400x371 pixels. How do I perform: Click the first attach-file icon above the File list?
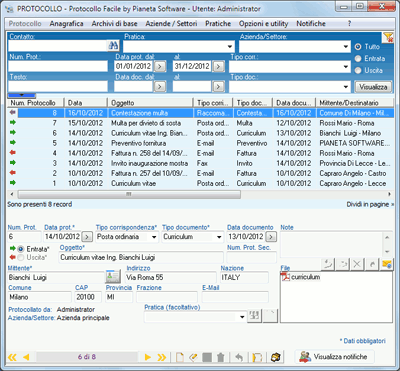328,264
